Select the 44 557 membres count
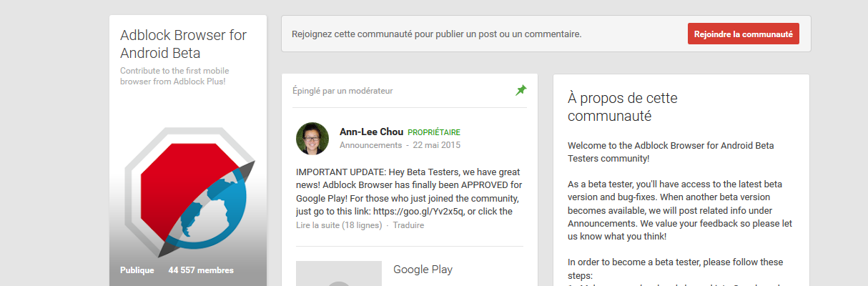The width and height of the screenshot is (868, 286). tap(201, 270)
